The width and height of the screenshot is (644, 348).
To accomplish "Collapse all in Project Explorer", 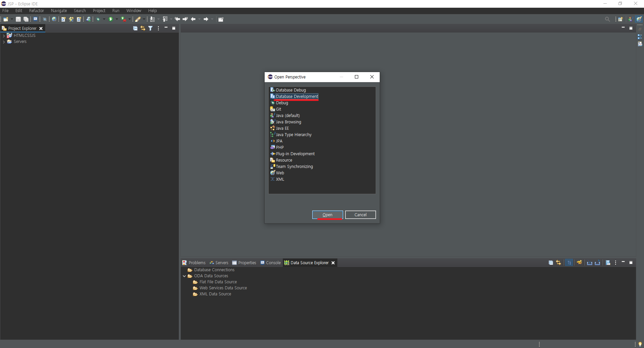I will (x=135, y=28).
